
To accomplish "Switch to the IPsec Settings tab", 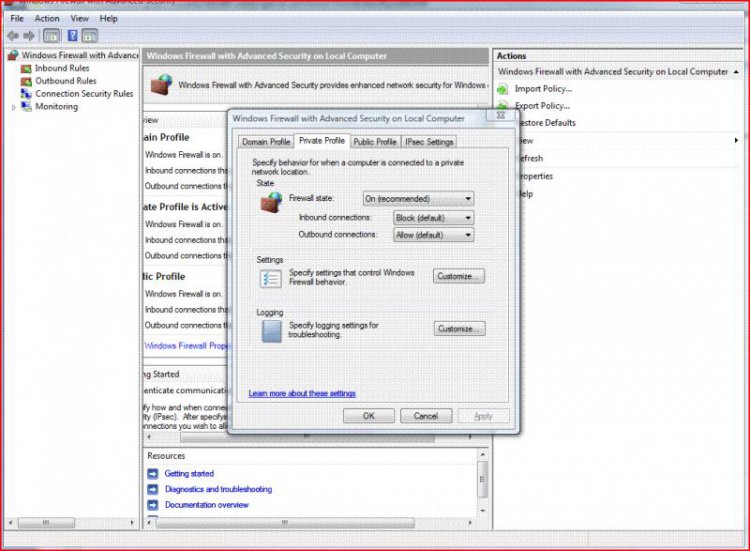I will point(429,142).
